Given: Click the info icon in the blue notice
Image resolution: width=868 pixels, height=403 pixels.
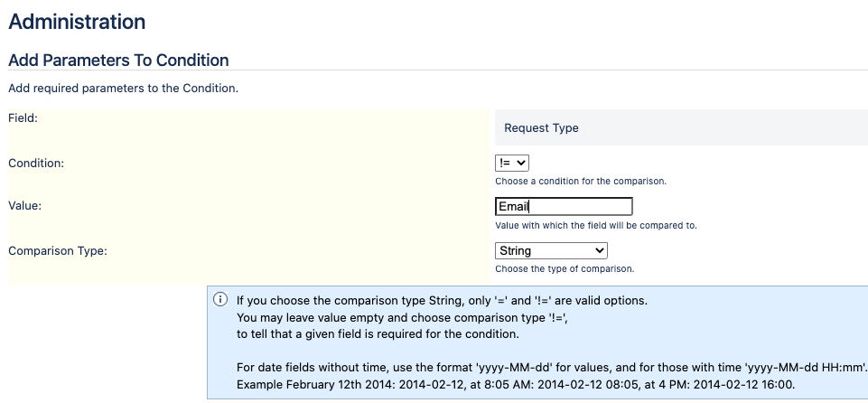Looking at the screenshot, I should coord(219,299).
